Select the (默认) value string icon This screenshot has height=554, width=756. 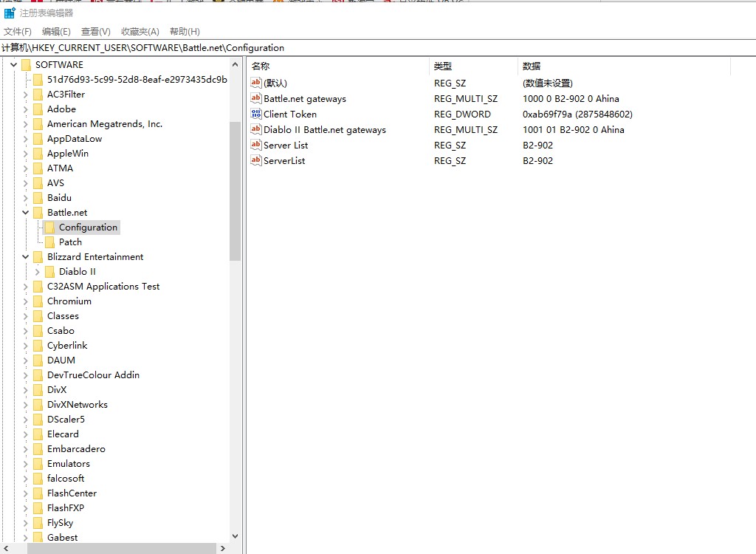click(256, 83)
